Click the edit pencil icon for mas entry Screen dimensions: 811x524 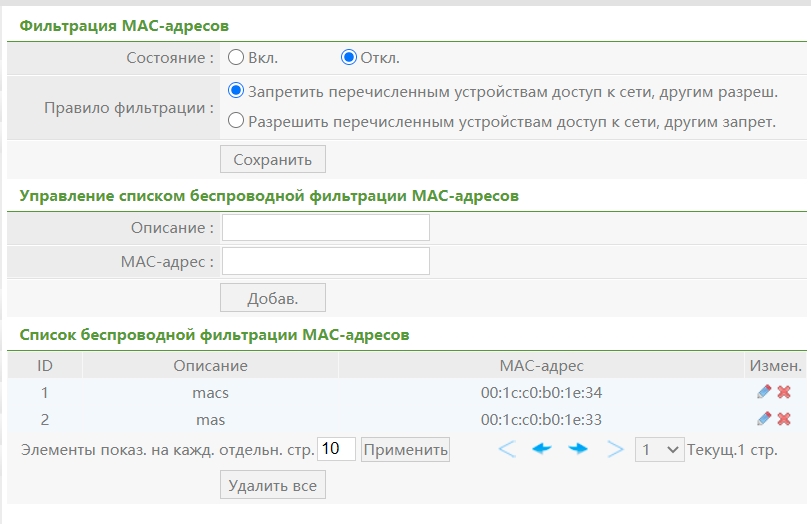click(764, 419)
